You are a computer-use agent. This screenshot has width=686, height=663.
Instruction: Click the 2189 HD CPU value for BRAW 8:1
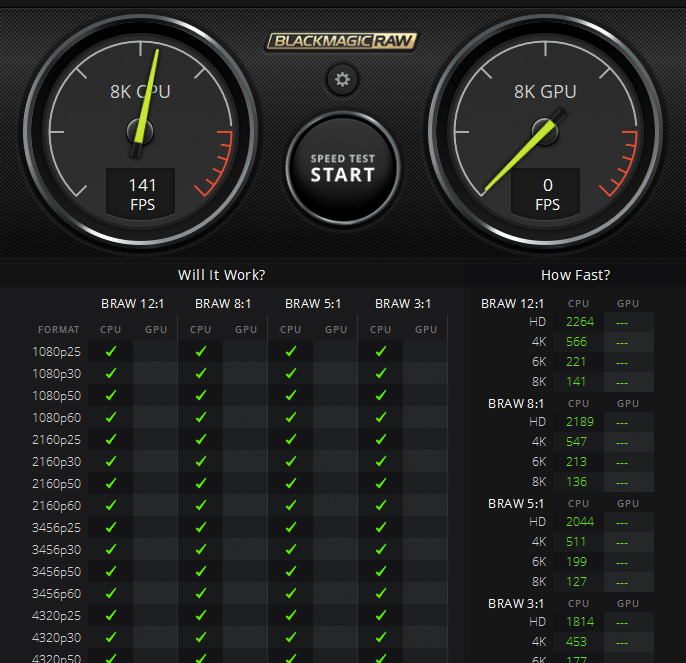pos(580,422)
